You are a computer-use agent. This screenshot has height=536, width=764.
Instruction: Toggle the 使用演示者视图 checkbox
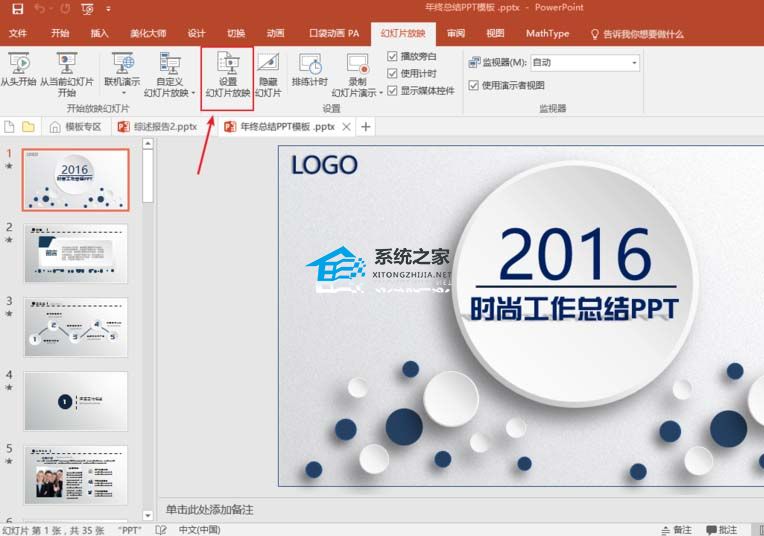[x=473, y=85]
